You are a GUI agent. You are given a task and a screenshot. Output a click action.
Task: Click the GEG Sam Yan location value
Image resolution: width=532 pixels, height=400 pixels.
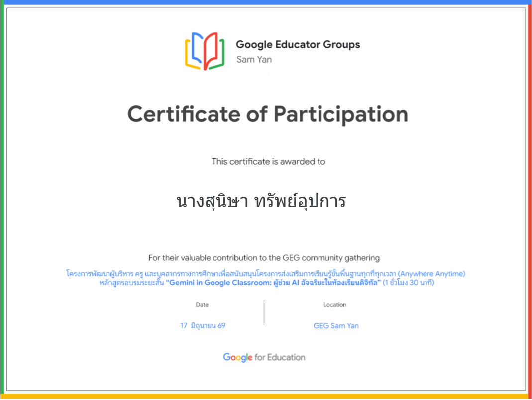pos(336,326)
